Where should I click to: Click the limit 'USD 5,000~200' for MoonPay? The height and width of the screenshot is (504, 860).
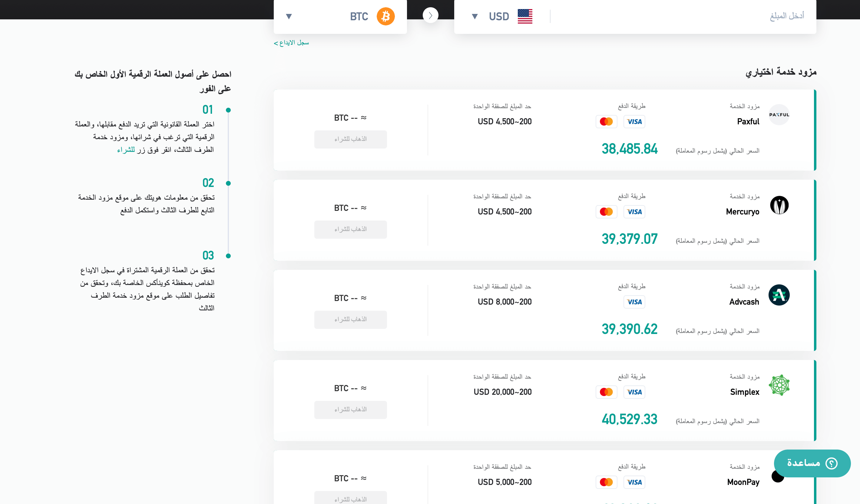coord(505,482)
